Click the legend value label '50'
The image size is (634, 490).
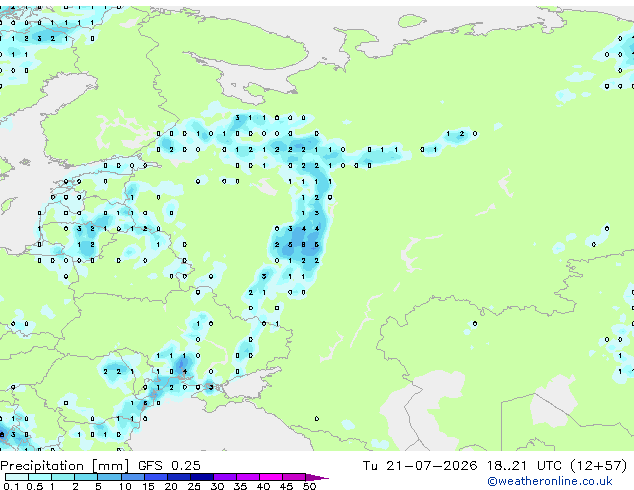click(309, 486)
